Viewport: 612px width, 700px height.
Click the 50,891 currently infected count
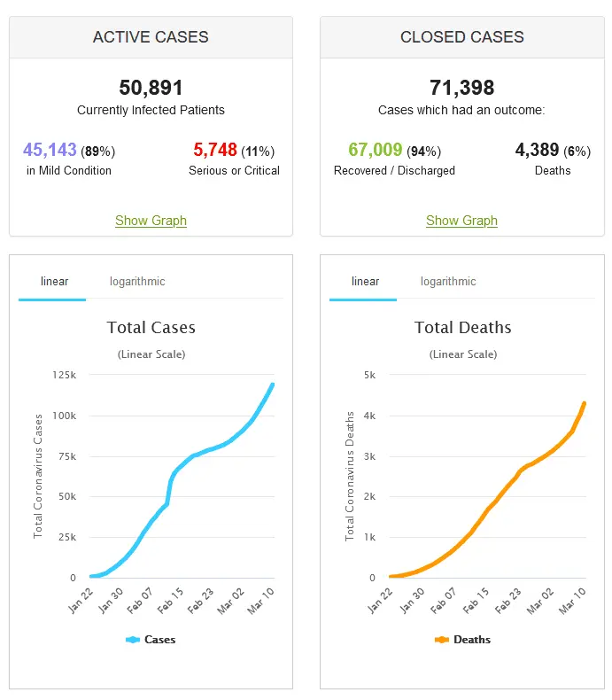click(151, 88)
